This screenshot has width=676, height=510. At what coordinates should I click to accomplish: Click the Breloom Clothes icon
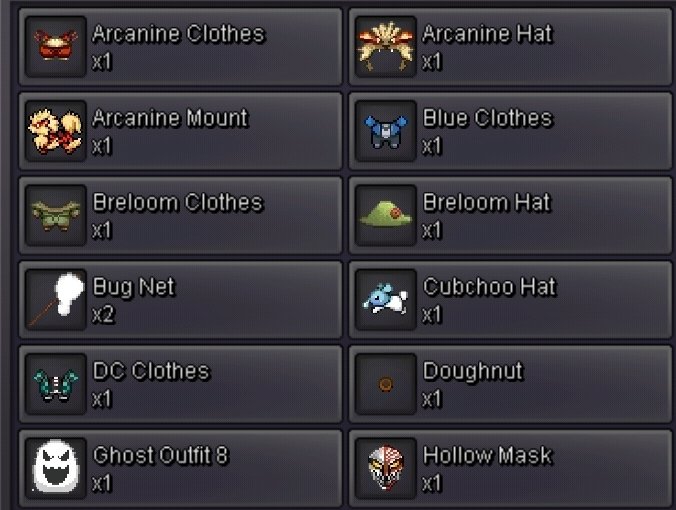click(x=56, y=215)
